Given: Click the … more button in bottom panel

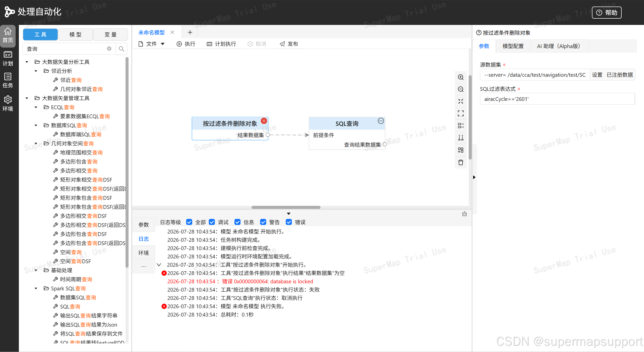Looking at the screenshot, I should (x=144, y=266).
